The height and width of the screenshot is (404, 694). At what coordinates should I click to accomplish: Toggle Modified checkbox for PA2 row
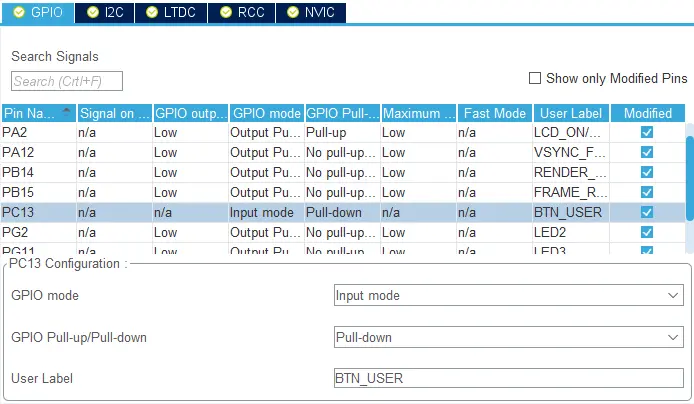(647, 132)
